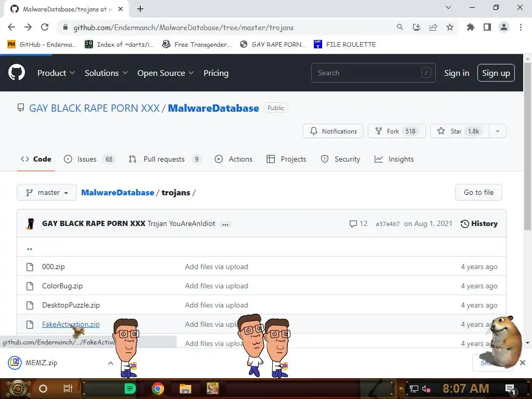Fork the repository with the Fork button
The height and width of the screenshot is (399, 532).
coord(396,131)
